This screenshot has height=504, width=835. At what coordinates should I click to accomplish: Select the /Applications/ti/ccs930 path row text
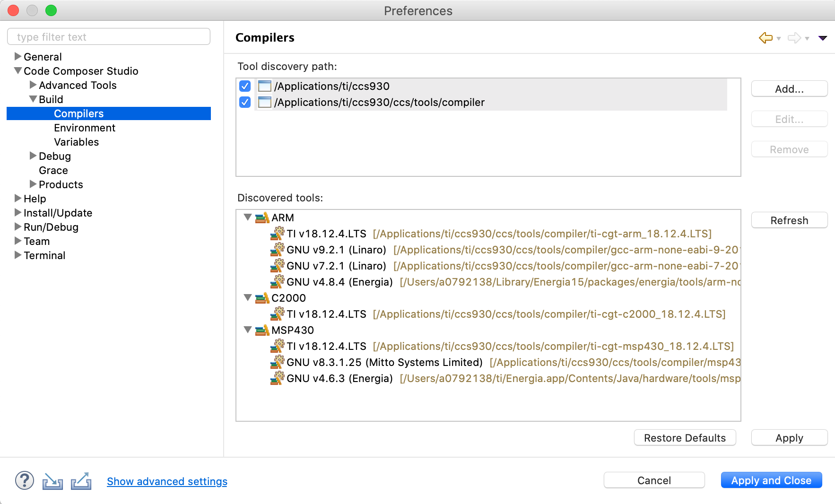pos(331,86)
